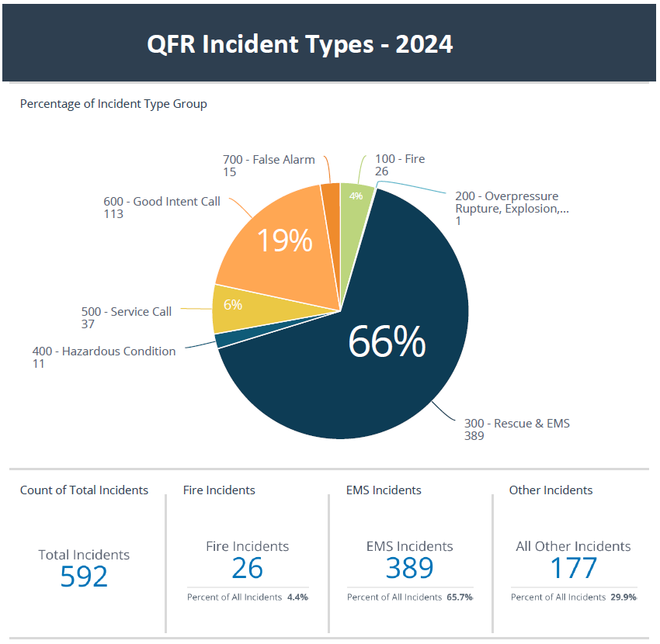Select the EMS Incidents 389 value
The width and height of the screenshot is (660, 644).
pyautogui.click(x=409, y=568)
